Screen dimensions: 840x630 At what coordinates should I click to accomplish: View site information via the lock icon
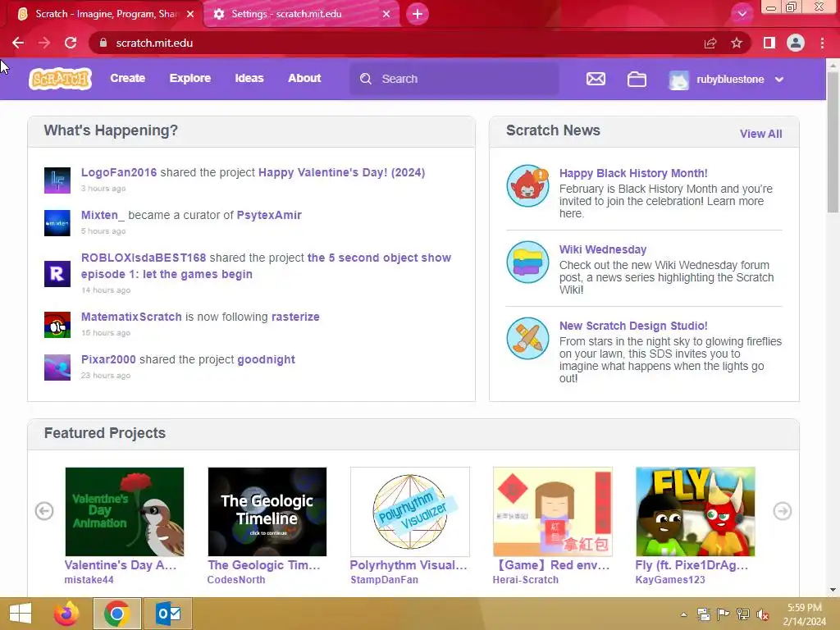pos(103,43)
